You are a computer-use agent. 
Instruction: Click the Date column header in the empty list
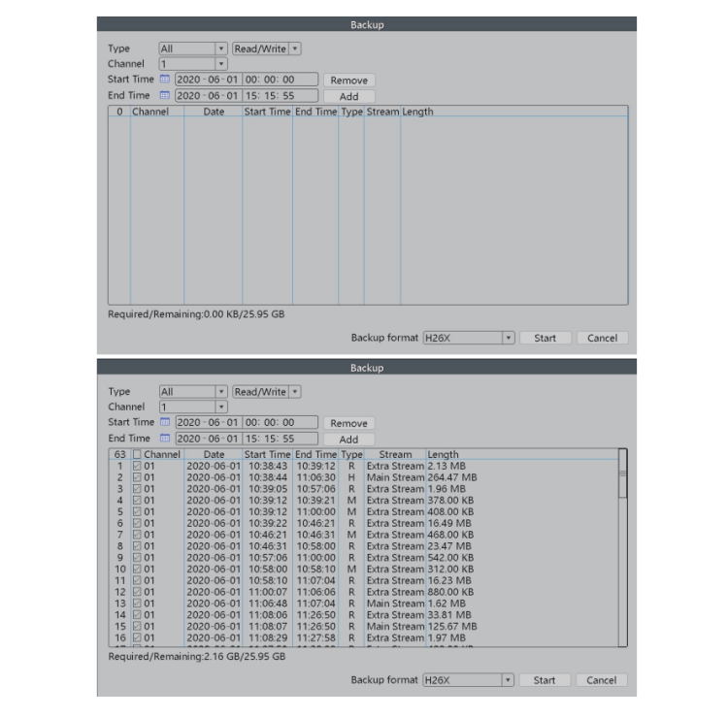click(214, 112)
